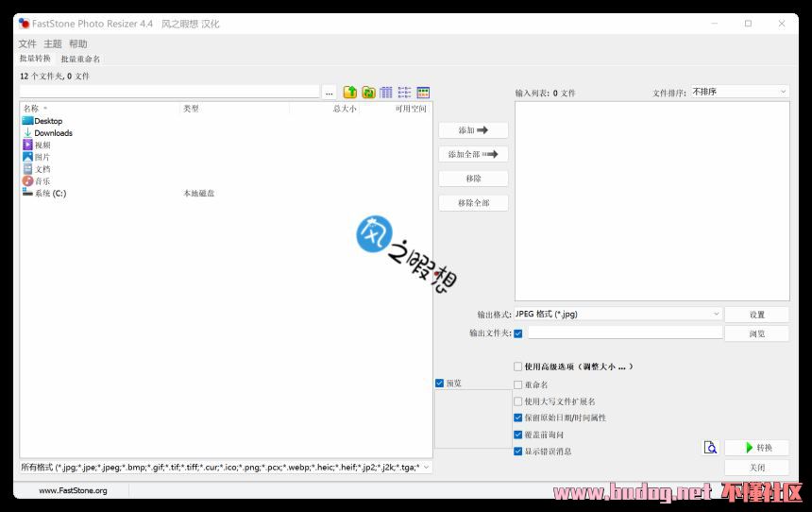The width and height of the screenshot is (812, 512).
Task: Click the output folder path field
Action: coord(625,333)
